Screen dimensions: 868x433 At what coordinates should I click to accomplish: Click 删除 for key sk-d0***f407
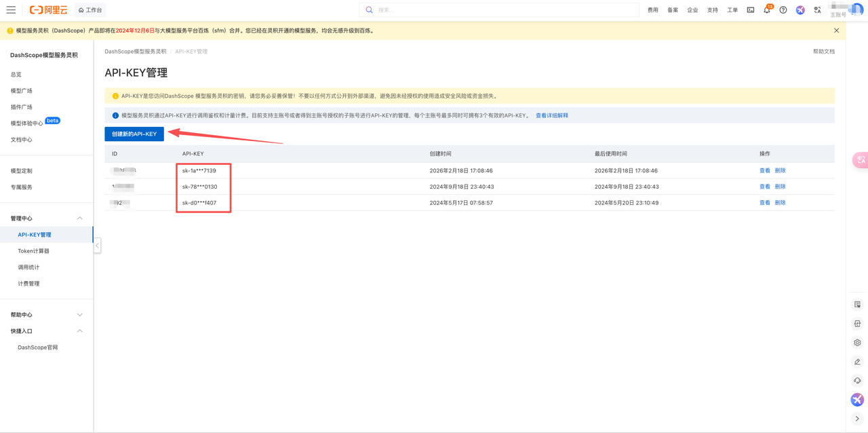click(781, 203)
